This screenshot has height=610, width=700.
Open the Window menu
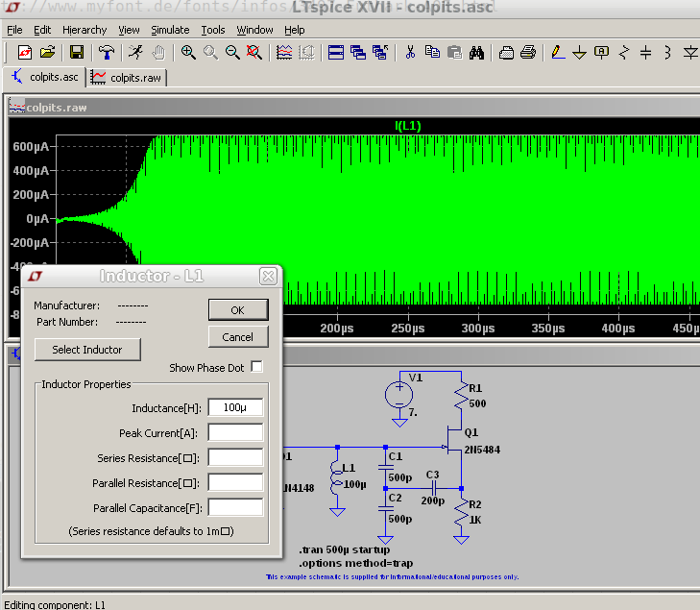[x=254, y=30]
